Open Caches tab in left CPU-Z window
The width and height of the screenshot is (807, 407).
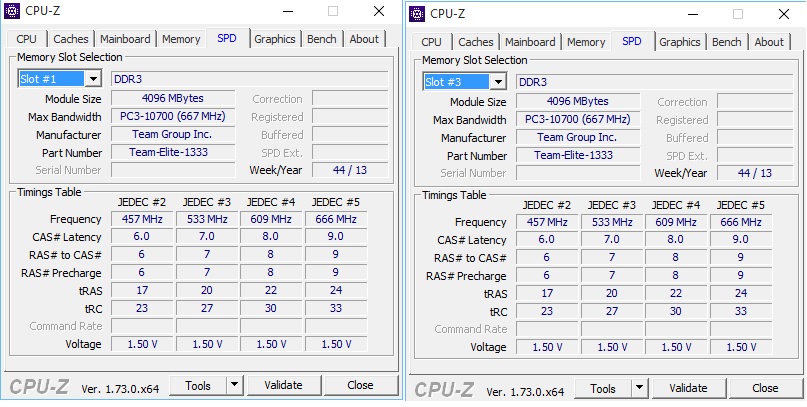tap(71, 39)
